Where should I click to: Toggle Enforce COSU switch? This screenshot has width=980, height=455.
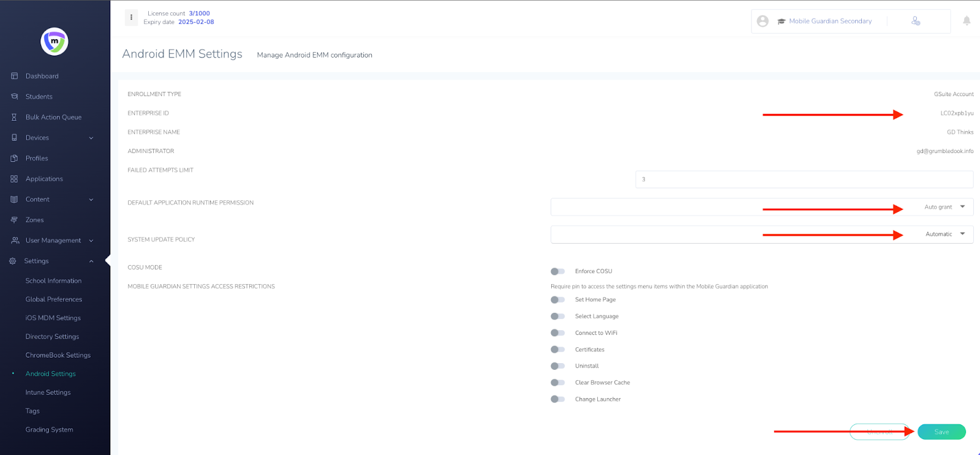(x=557, y=271)
